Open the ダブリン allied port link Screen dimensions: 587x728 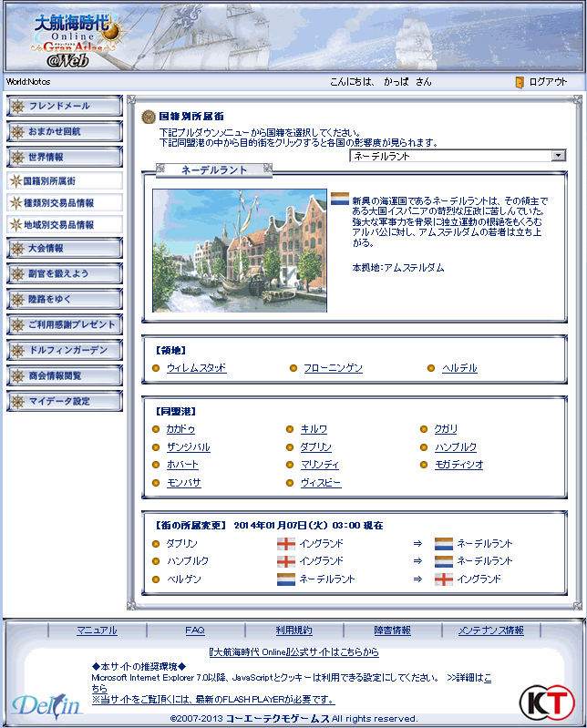point(315,447)
